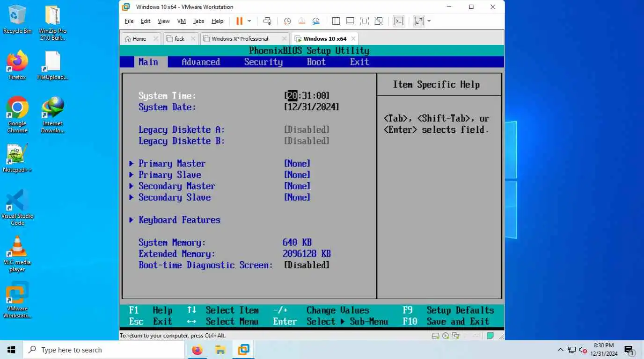Open the power options dropdown arrow beside pause
Image resolution: width=644 pixels, height=359 pixels.
[x=249, y=21]
